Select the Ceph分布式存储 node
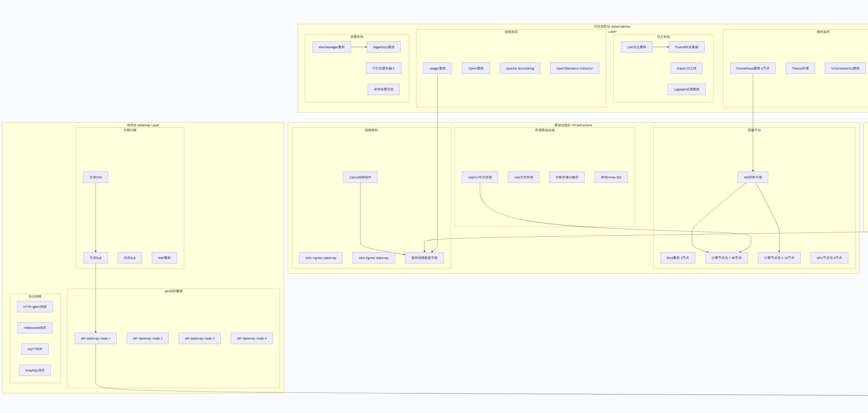868x413 pixels. coord(479,177)
